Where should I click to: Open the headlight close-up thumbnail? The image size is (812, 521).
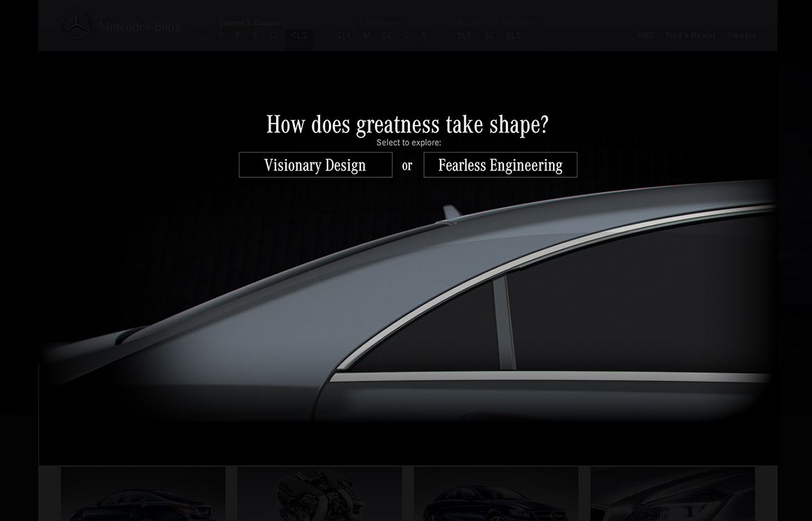tap(673, 493)
